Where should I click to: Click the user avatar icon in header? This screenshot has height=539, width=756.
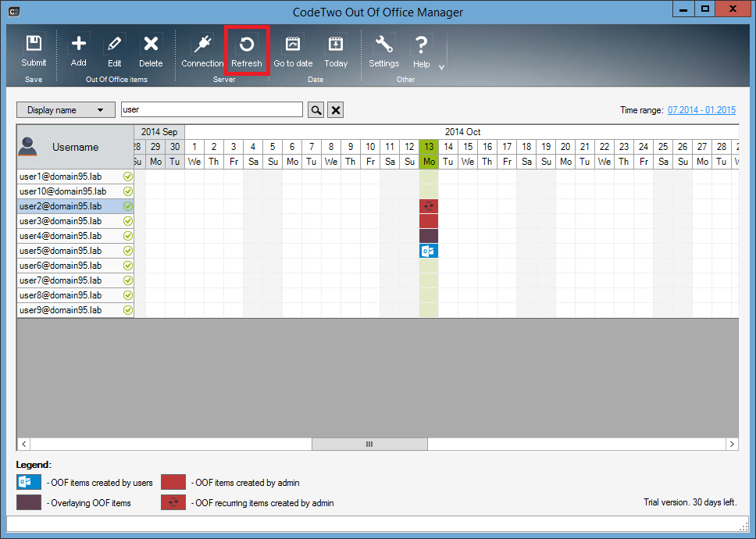27,147
